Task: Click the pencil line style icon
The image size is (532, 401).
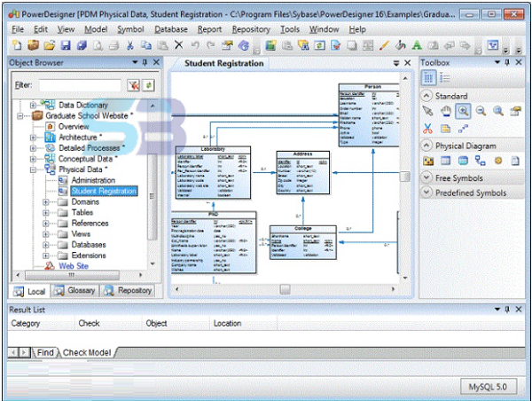Action: pos(384,45)
